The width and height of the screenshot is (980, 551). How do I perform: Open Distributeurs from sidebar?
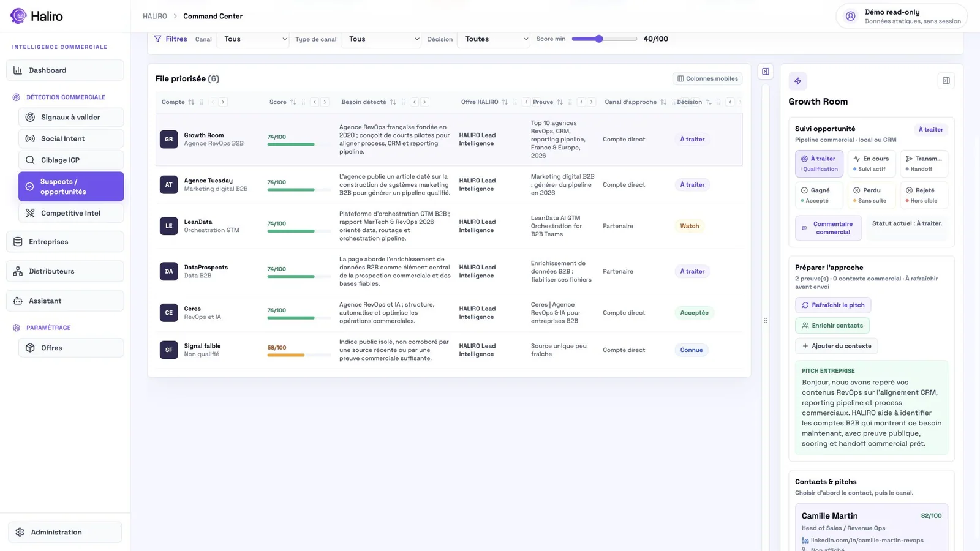65,271
